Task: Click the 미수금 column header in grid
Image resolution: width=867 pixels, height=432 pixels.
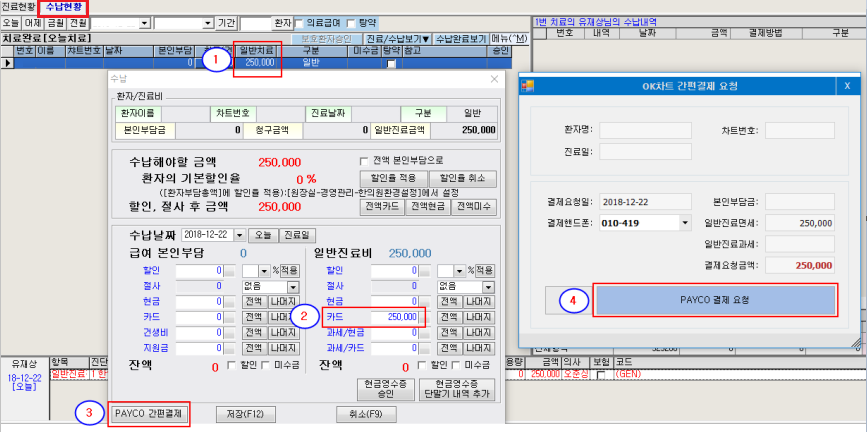Action: click(x=364, y=51)
